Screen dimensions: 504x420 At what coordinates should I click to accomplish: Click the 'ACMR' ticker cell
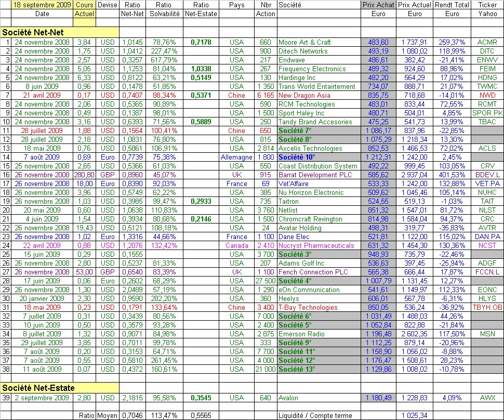coord(487,42)
